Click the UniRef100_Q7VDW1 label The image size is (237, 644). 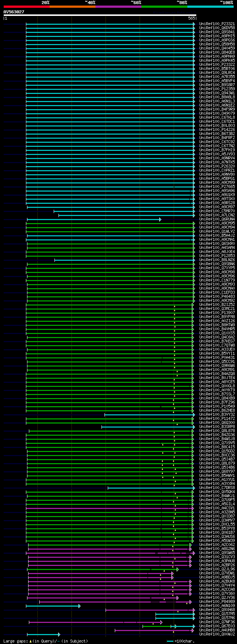pyautogui.click(x=217, y=573)
